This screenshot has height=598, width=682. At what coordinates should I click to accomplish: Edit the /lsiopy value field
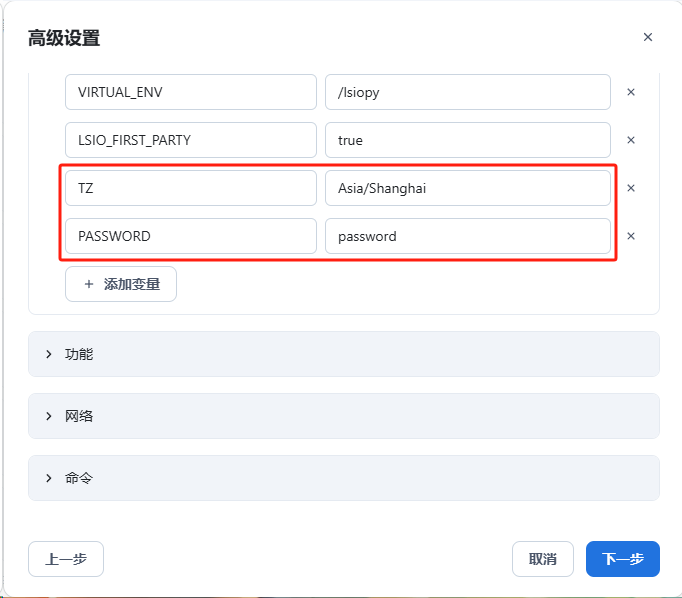click(x=468, y=92)
